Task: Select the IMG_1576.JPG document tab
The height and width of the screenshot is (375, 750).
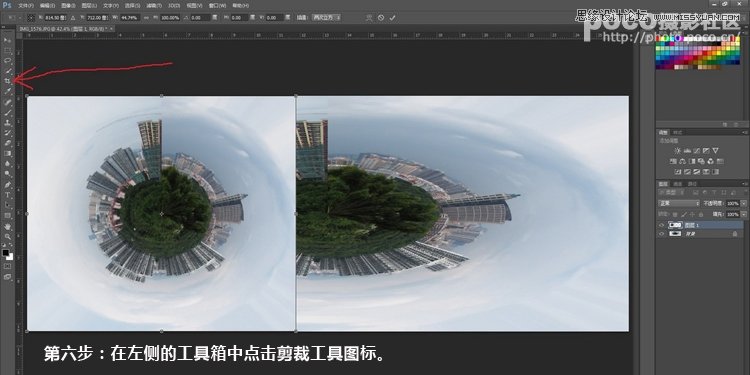Action: pos(65,29)
